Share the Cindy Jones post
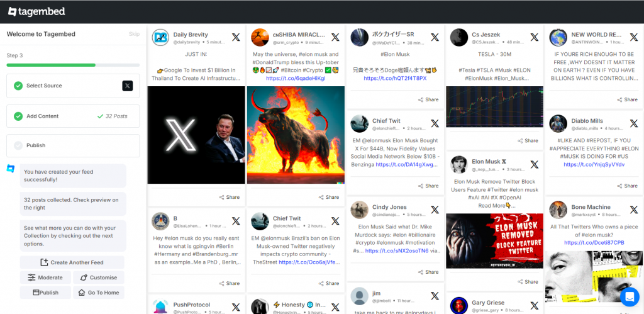This screenshot has width=644, height=314. coord(428,272)
